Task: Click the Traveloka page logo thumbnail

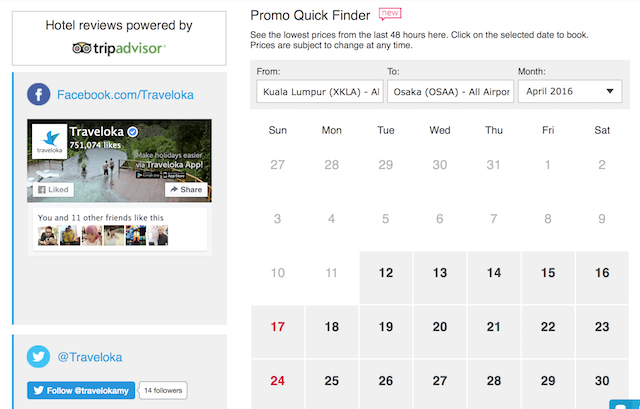Action: tap(49, 141)
